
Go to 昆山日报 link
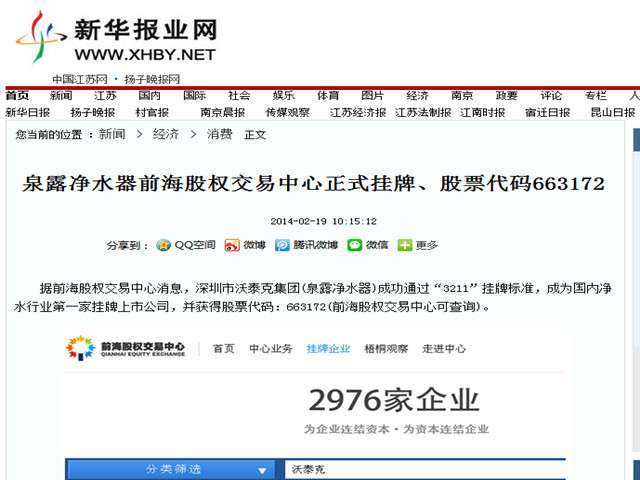coord(613,112)
